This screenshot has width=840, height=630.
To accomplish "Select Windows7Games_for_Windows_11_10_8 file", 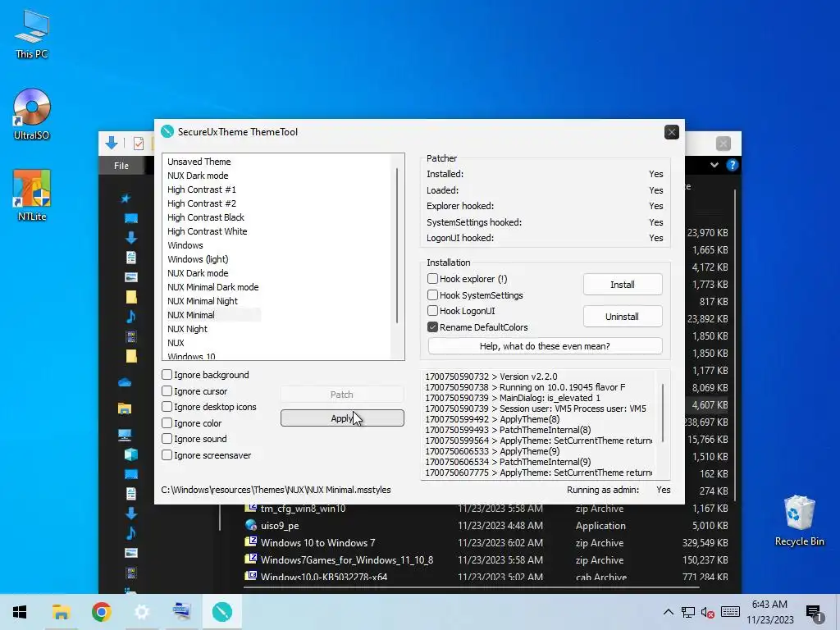I will pos(347,559).
